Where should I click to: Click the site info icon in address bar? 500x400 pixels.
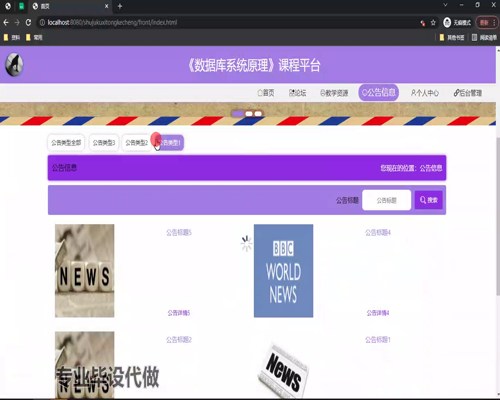pyautogui.click(x=42, y=22)
